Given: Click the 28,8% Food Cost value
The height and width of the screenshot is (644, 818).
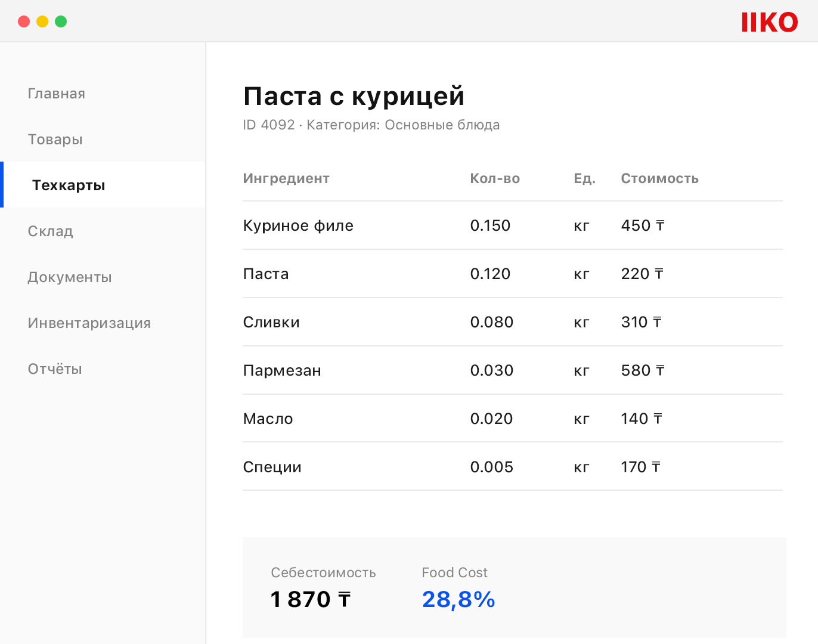Looking at the screenshot, I should [x=458, y=599].
